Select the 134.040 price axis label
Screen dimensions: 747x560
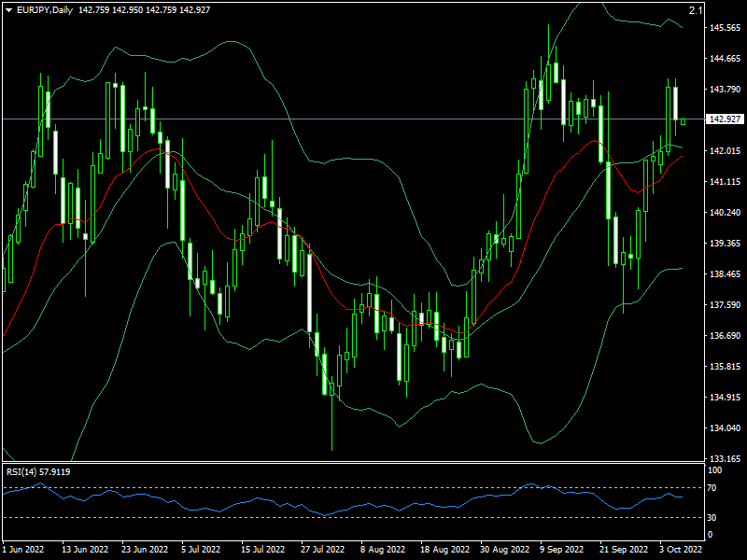[726, 428]
